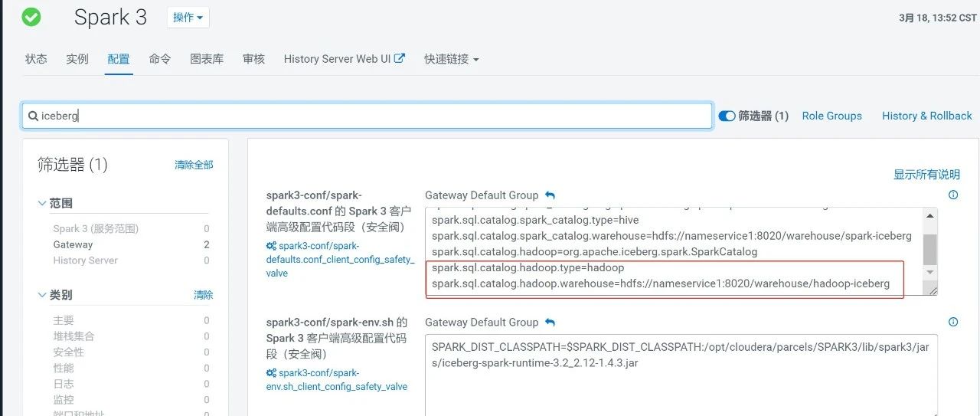Toggle the 筛选器 (1) switch
The height and width of the screenshot is (416, 980).
coord(727,116)
